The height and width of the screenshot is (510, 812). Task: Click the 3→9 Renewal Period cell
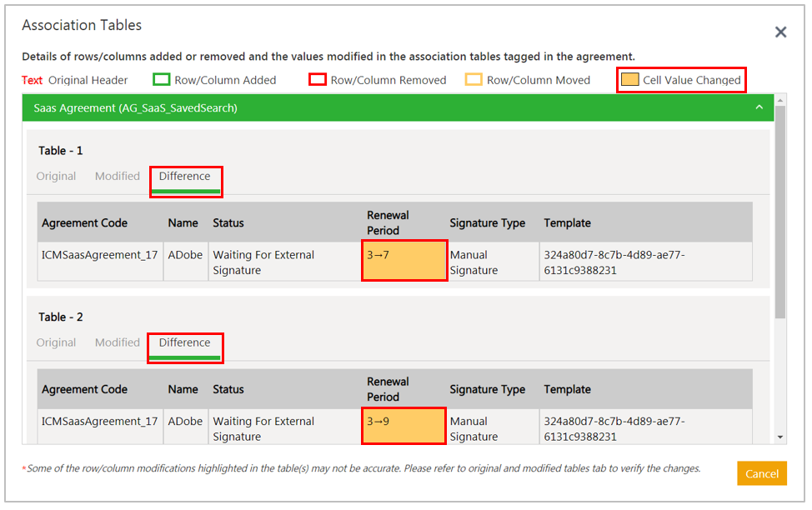(404, 427)
